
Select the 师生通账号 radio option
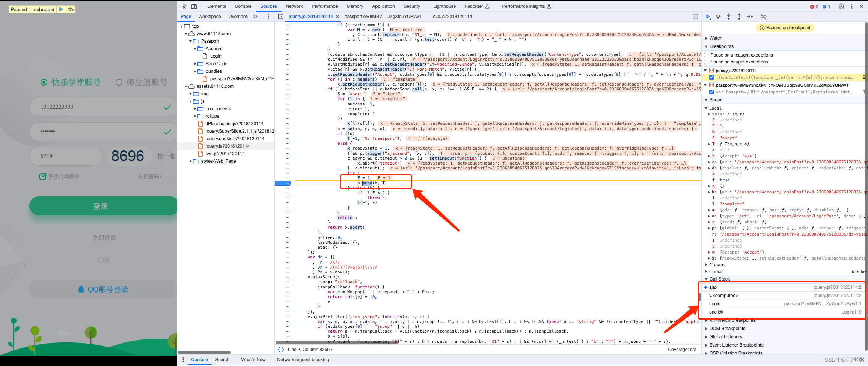click(x=119, y=82)
